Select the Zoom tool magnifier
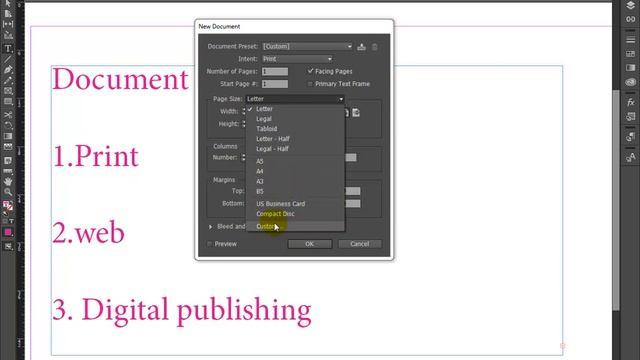The height and width of the screenshot is (360, 640). (x=8, y=192)
